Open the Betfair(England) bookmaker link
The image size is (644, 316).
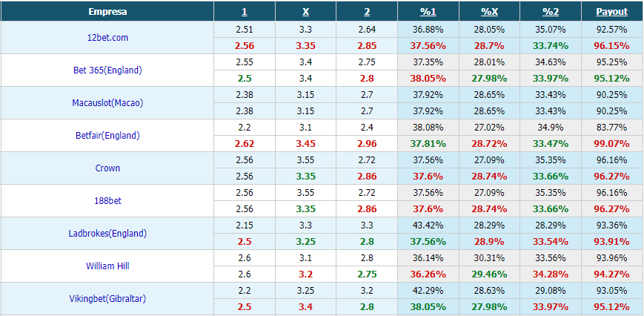tap(107, 135)
